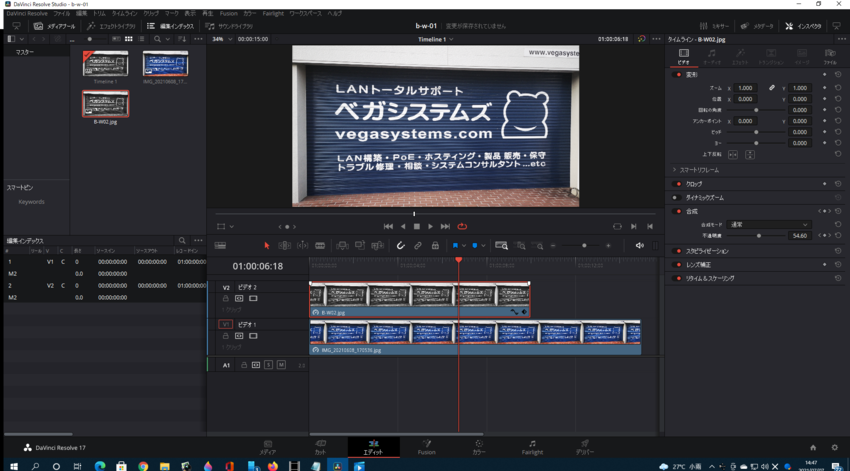This screenshot has height=471, width=850.
Task: Flip image horizontally in Inspector
Action: click(x=733, y=154)
